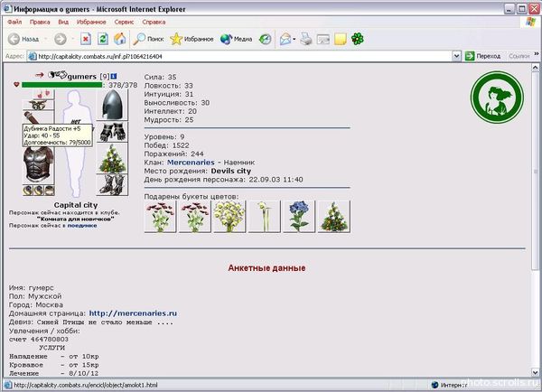
Task: Click the Forward arrow toolbar button
Action: click(x=61, y=39)
